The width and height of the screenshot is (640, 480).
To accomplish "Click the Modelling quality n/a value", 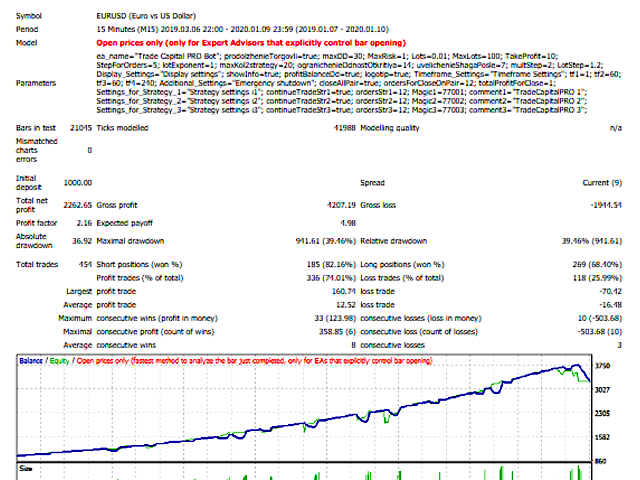I will [616, 128].
